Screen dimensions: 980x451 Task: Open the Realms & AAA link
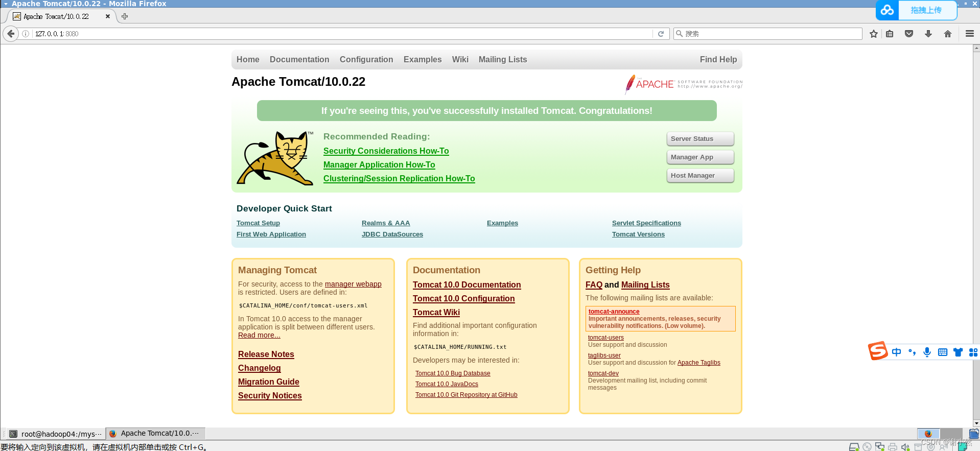tap(386, 223)
